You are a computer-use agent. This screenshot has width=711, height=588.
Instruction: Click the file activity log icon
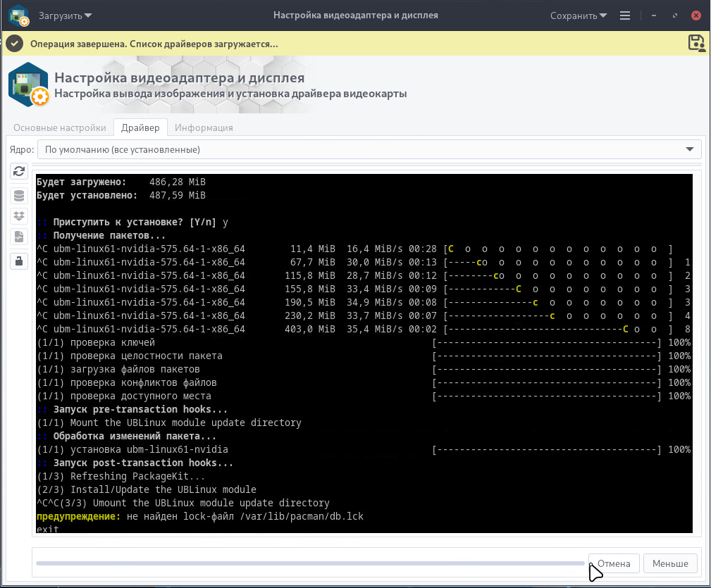(18, 237)
